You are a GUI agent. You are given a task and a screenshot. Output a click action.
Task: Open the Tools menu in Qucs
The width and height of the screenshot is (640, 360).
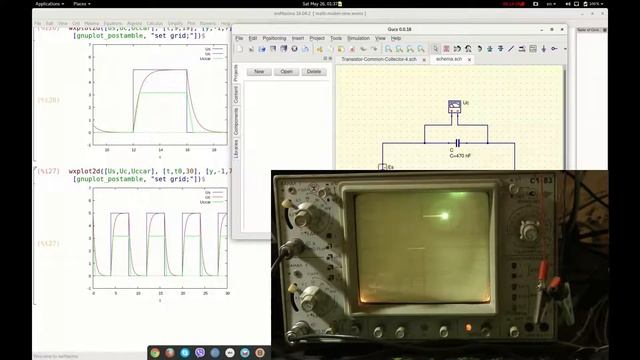click(336, 38)
